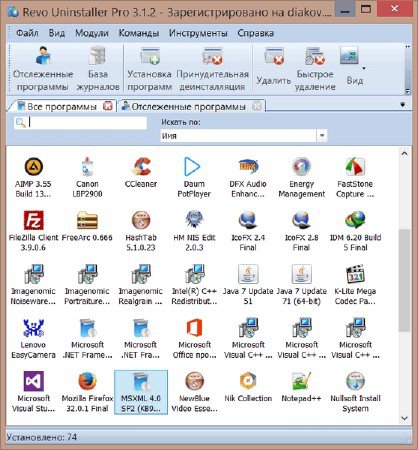This screenshot has width=418, height=450.
Task: Select Energy Management program
Action: [x=301, y=177]
